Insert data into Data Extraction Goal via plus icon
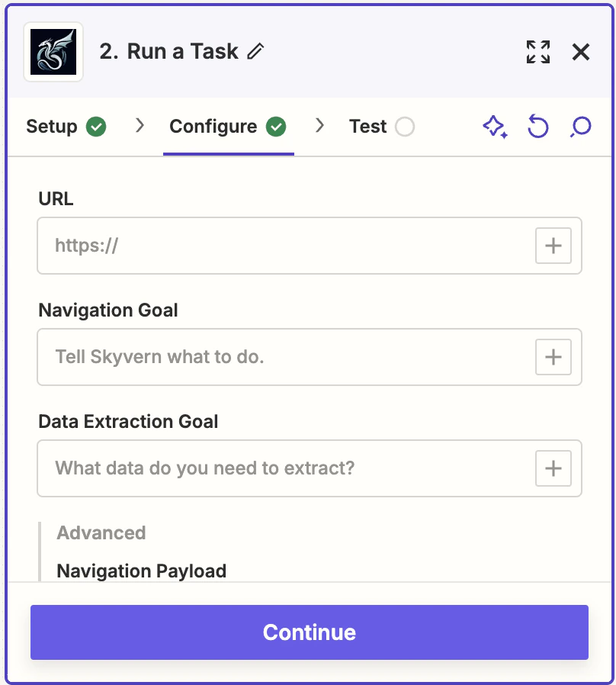This screenshot has width=616, height=685. 553,468
